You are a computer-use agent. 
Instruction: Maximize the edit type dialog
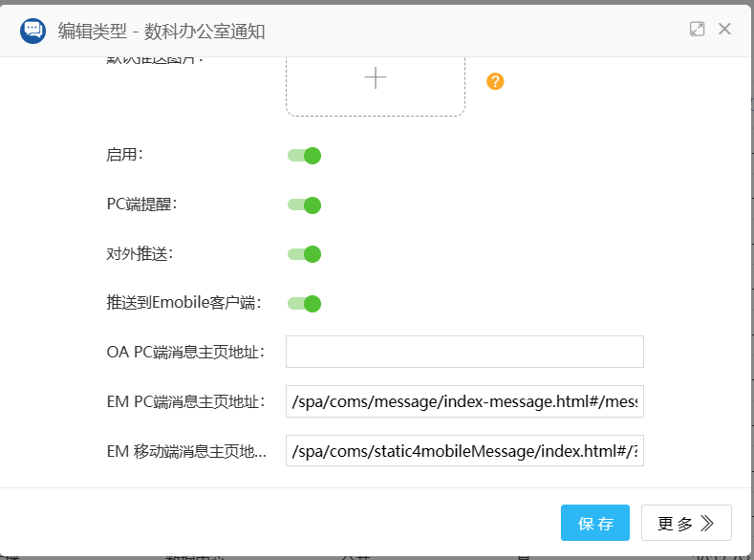point(698,30)
